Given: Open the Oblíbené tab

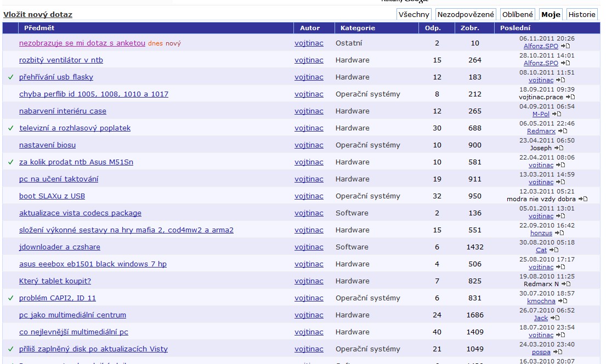Looking at the screenshot, I should point(518,15).
